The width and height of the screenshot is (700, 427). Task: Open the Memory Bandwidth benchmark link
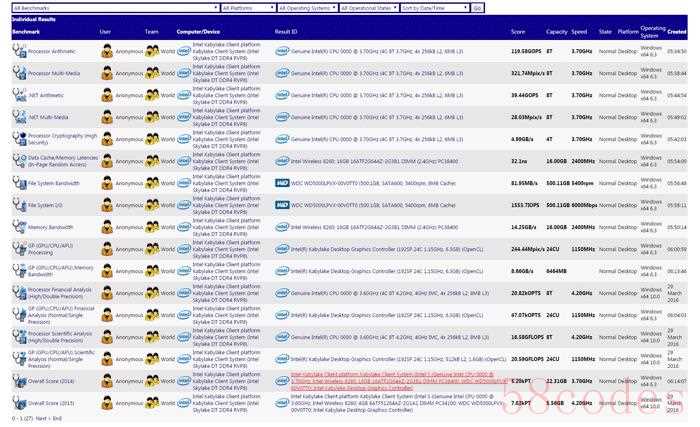pyautogui.click(x=50, y=227)
